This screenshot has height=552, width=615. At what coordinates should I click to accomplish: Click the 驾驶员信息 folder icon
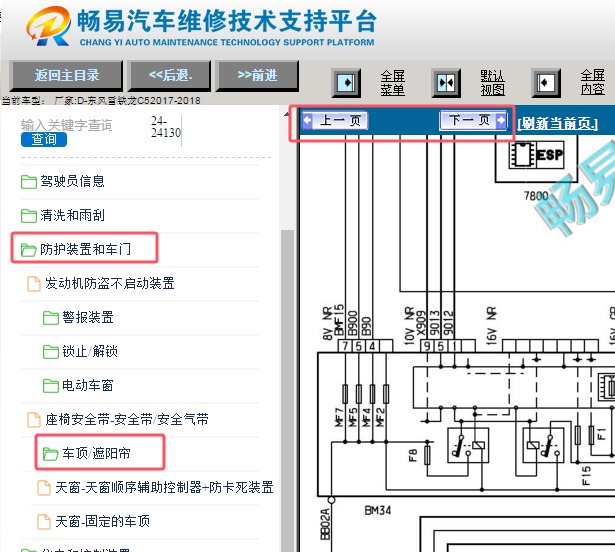click(28, 182)
